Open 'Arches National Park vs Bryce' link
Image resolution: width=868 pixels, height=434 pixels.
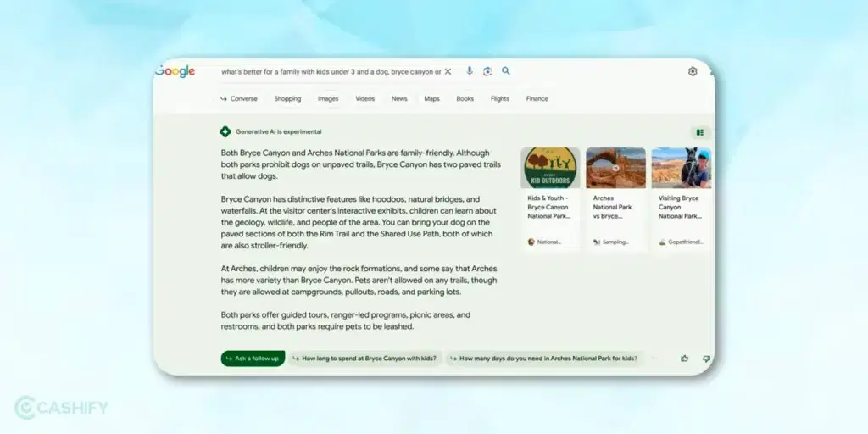pos(613,207)
